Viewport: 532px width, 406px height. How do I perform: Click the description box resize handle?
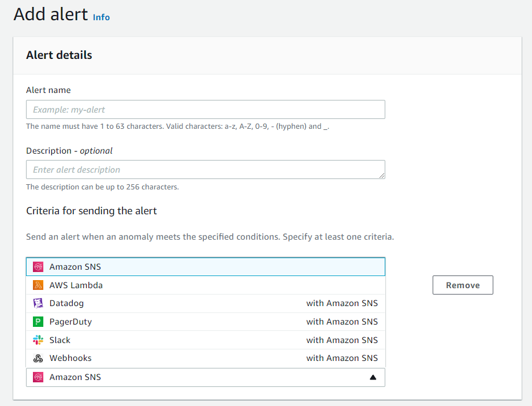tap(382, 176)
